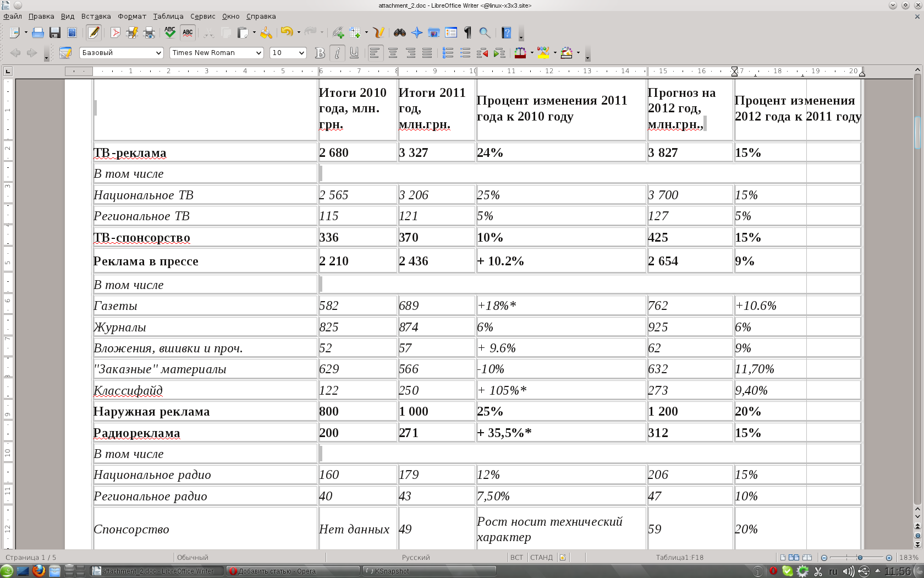Open Find & Replace binoculars icon
Image resolution: width=924 pixels, height=578 pixels.
click(x=400, y=33)
